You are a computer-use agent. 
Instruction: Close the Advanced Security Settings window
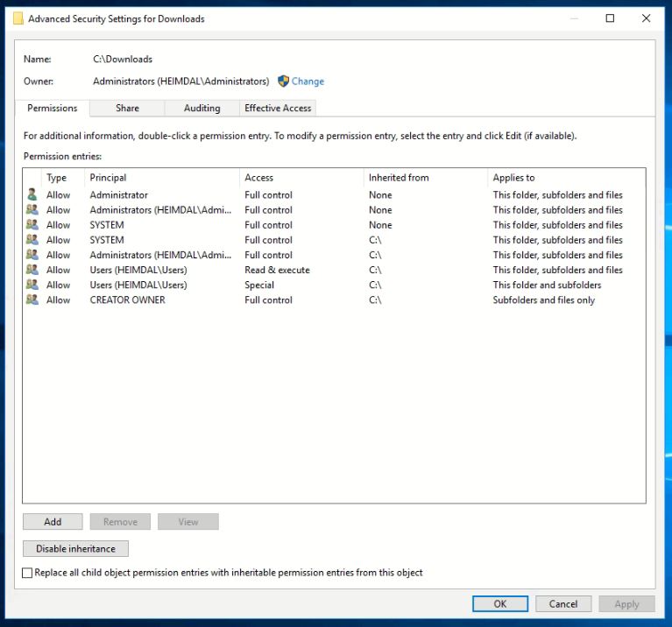(x=646, y=18)
